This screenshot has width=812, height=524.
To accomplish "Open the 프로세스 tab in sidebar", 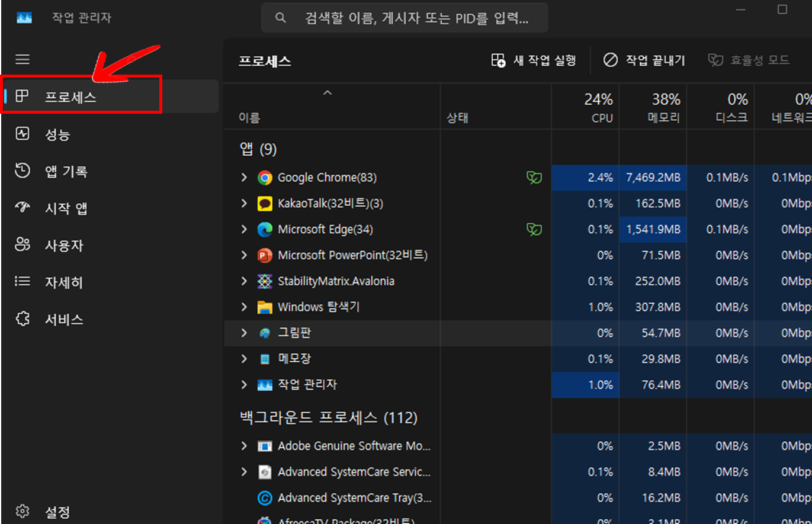I will coord(110,97).
